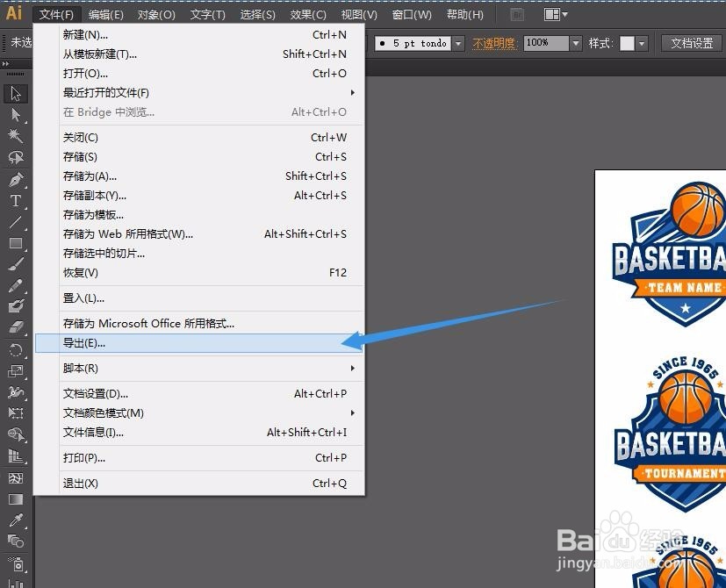726x588 pixels.
Task: Choose 存储副本(Y)... menu item
Action: 198,196
